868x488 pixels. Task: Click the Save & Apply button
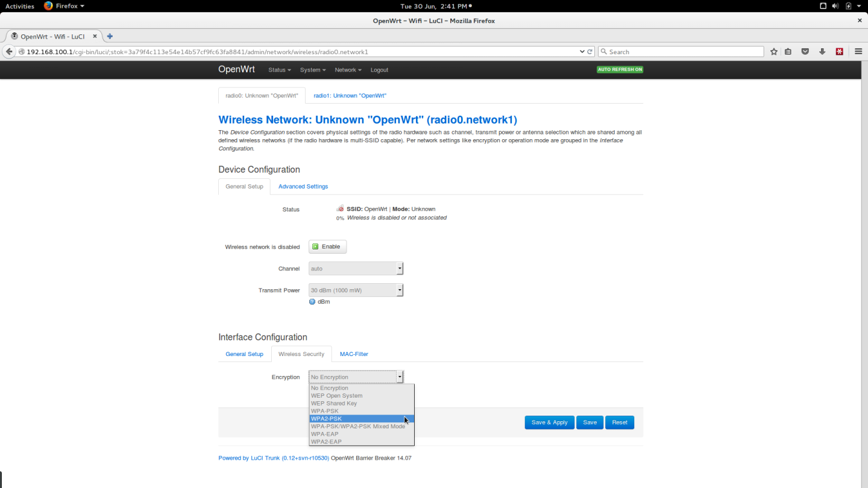[x=549, y=422]
